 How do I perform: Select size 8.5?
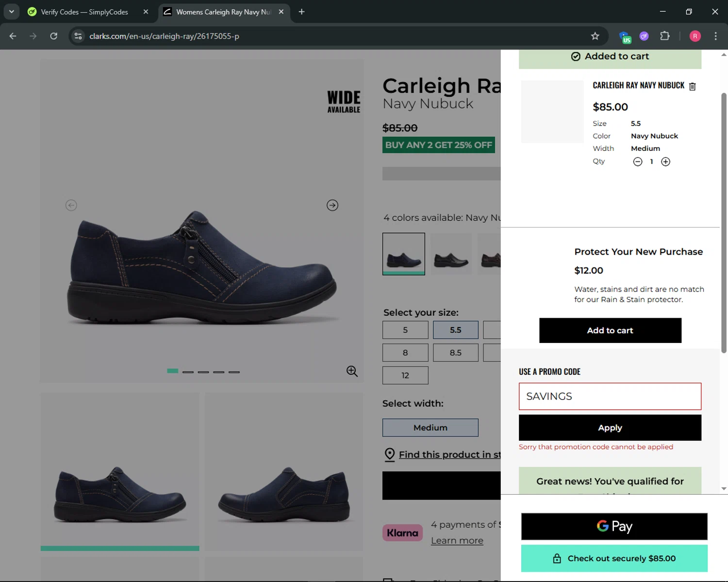tap(456, 353)
